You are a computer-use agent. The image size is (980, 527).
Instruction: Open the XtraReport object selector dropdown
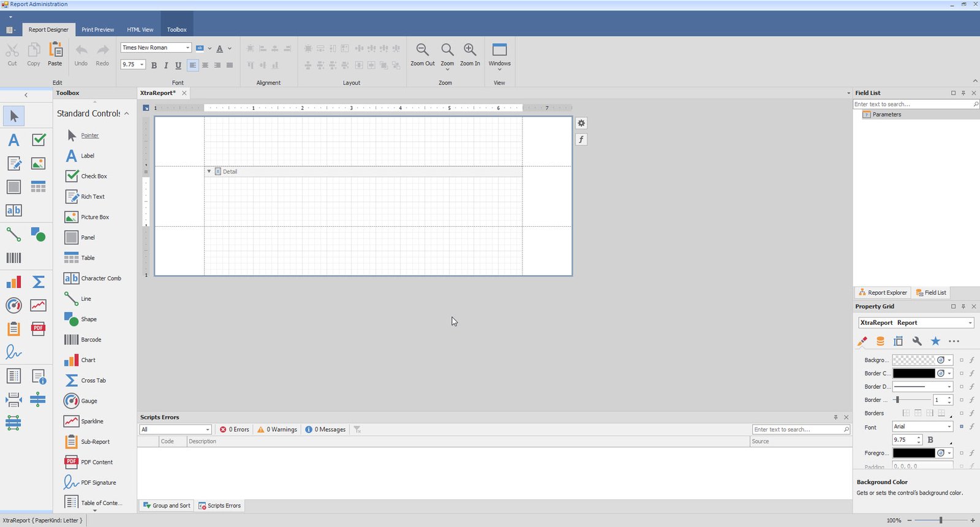coord(970,323)
